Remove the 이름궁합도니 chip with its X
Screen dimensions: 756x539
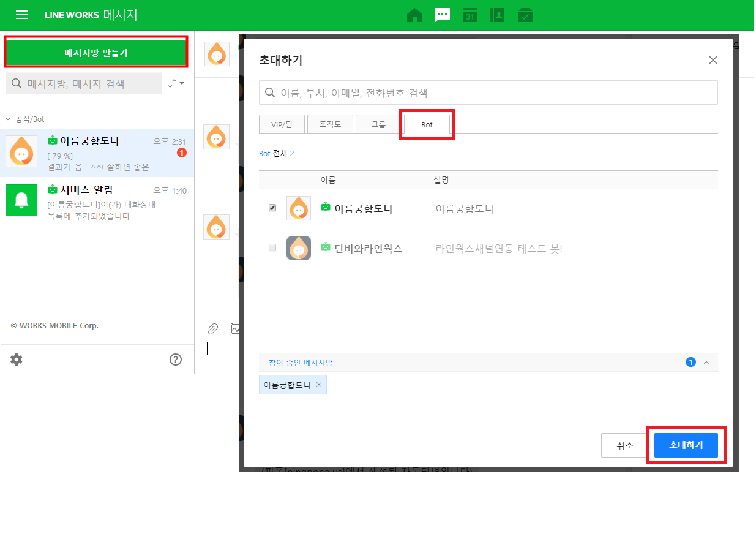click(x=318, y=385)
